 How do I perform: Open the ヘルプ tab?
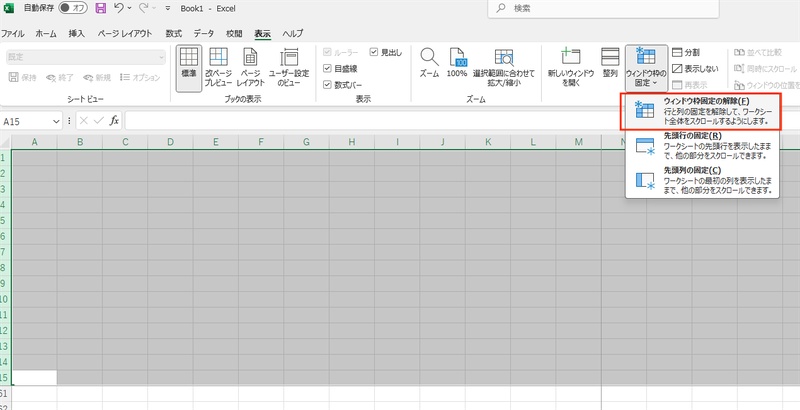click(x=293, y=34)
